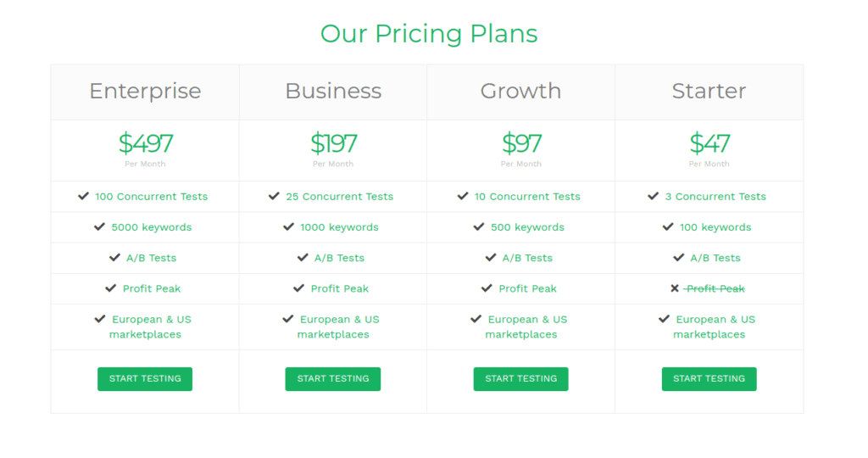This screenshot has height=458, width=868.
Task: Click the Our Pricing Plans title
Action: (429, 33)
